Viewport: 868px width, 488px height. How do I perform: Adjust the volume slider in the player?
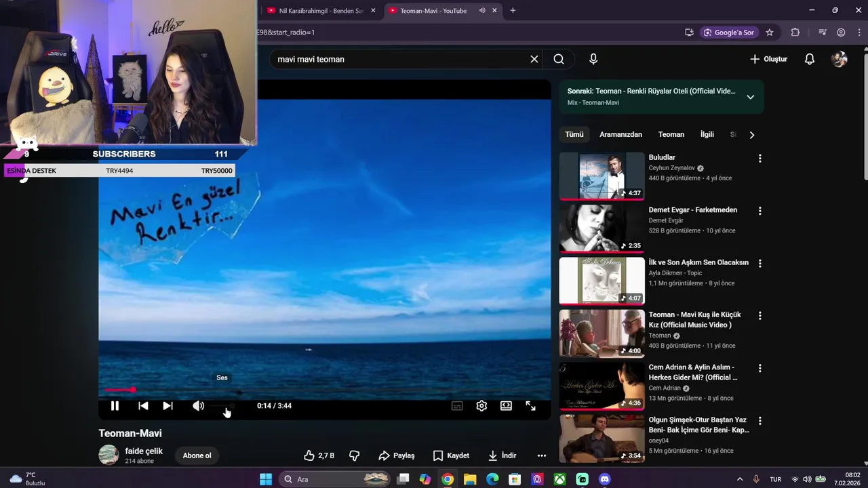click(222, 406)
